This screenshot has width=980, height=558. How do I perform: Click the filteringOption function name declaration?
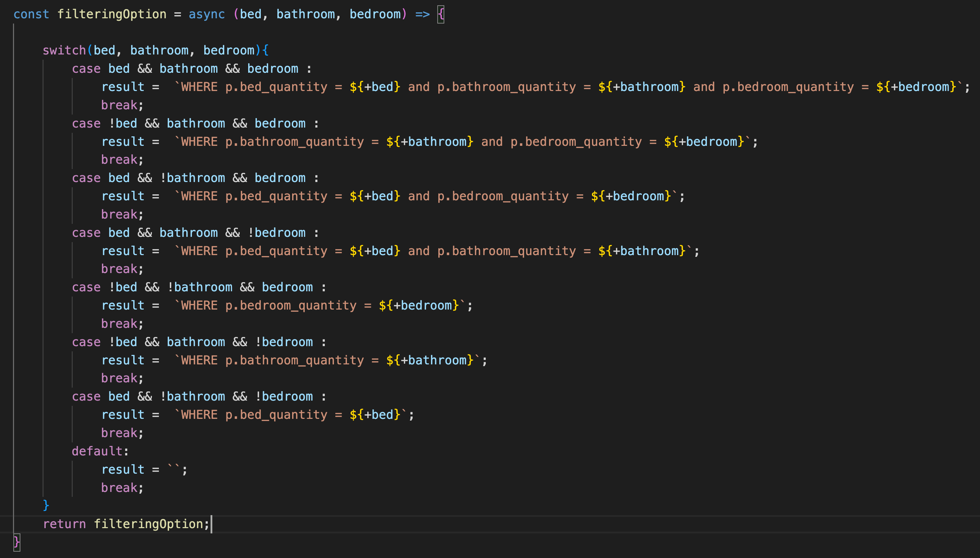(111, 14)
